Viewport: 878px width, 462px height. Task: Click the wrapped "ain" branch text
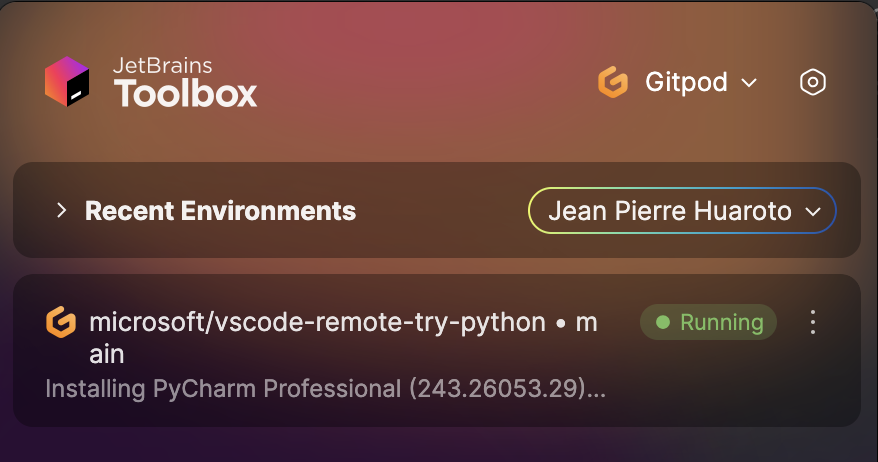(x=106, y=354)
